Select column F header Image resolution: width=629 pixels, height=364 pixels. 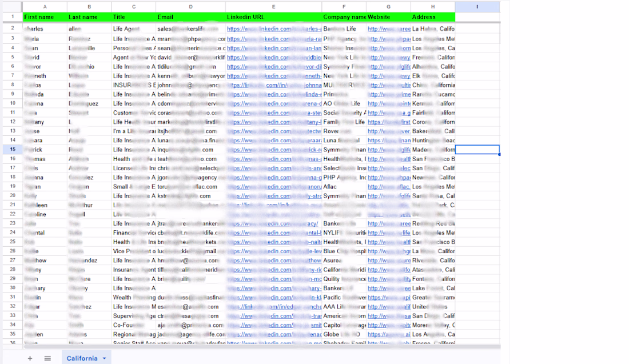(344, 7)
